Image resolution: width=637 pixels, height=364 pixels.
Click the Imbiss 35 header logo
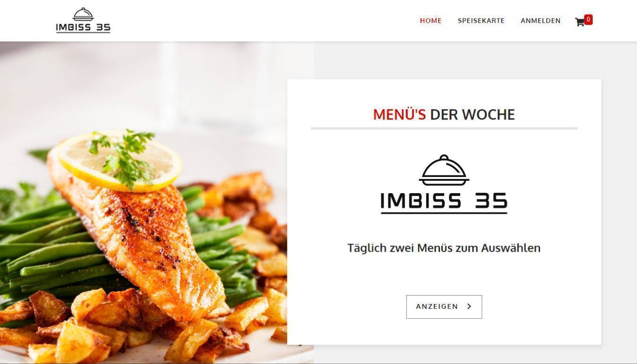tap(83, 20)
